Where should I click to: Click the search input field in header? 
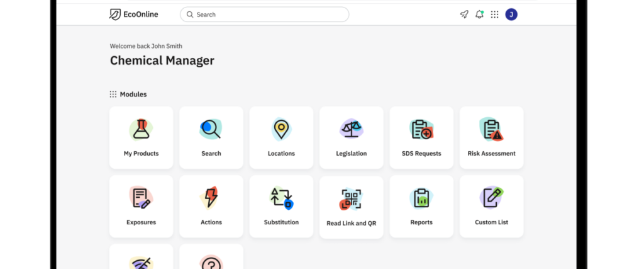tap(264, 14)
